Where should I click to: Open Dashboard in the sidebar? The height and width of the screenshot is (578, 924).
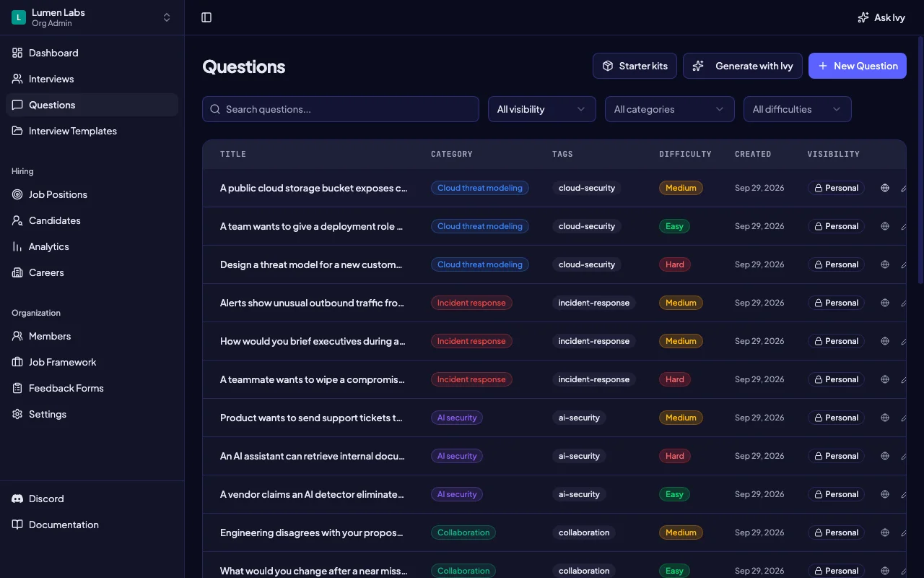[x=92, y=53]
